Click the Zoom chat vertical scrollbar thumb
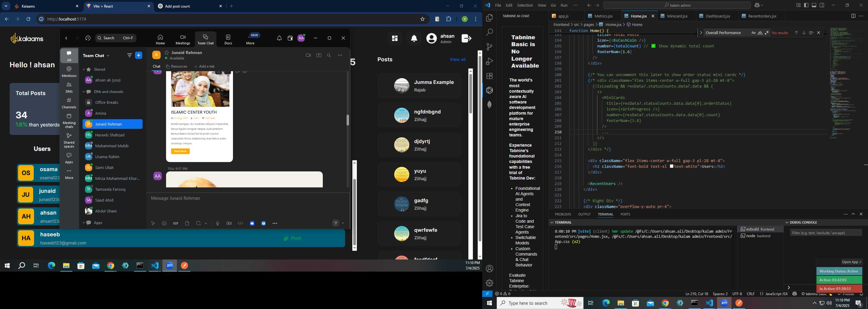Viewport: 868px width, 309px height. tap(348, 120)
